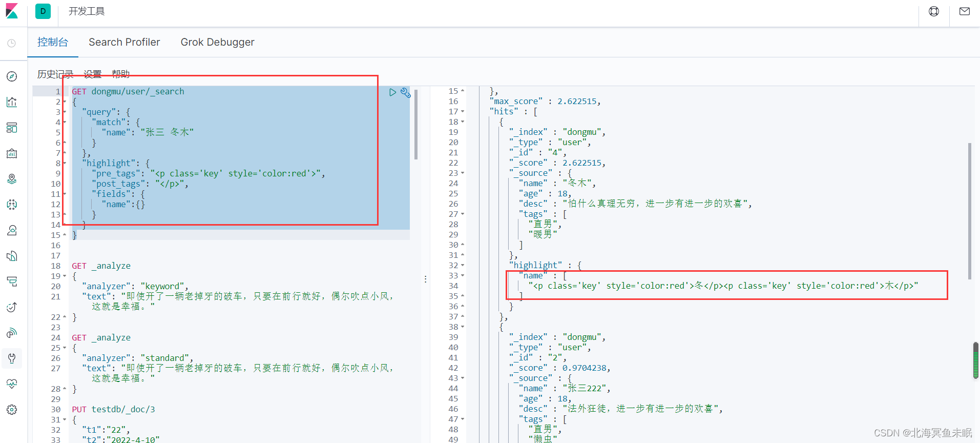Click the editor pane vertical scrollbar

point(416,125)
